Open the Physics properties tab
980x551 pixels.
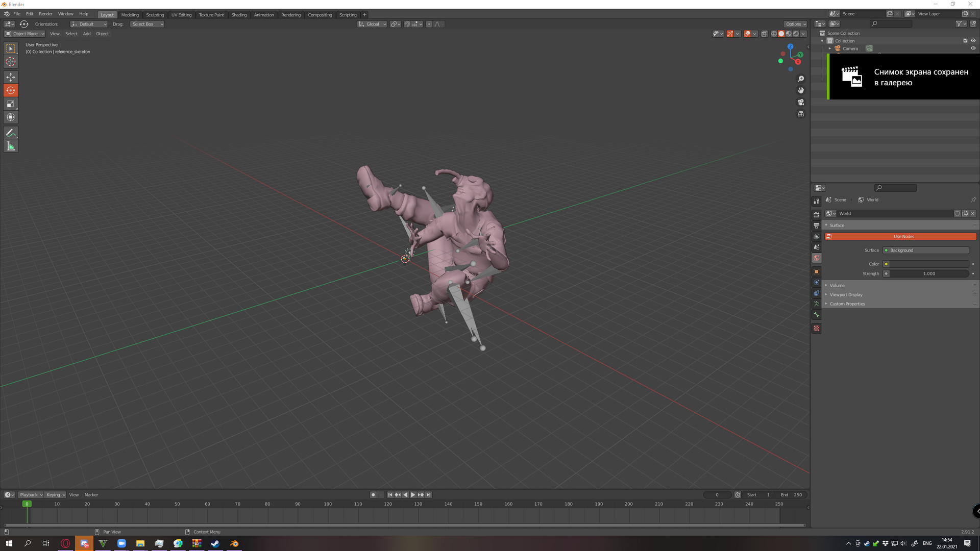pos(817,282)
